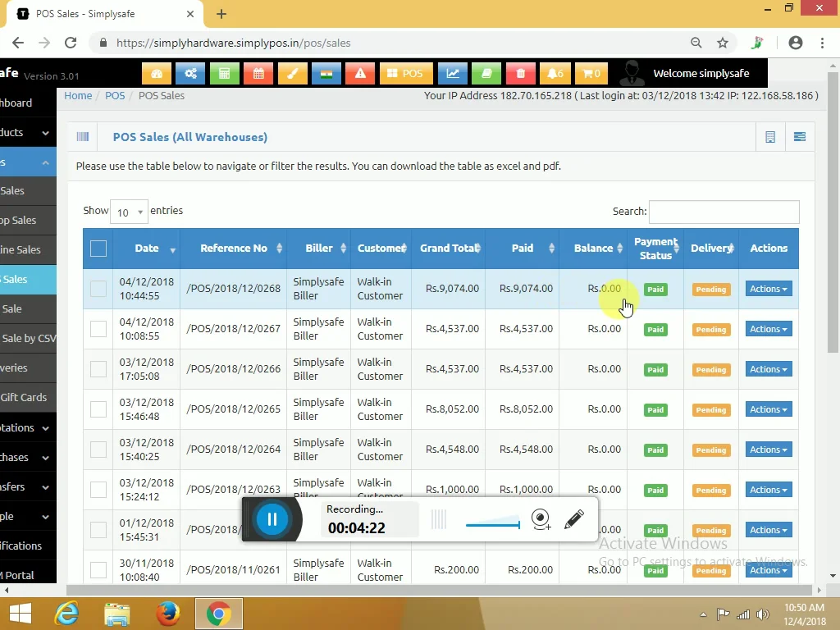Go back to the previous page

[x=18, y=43]
